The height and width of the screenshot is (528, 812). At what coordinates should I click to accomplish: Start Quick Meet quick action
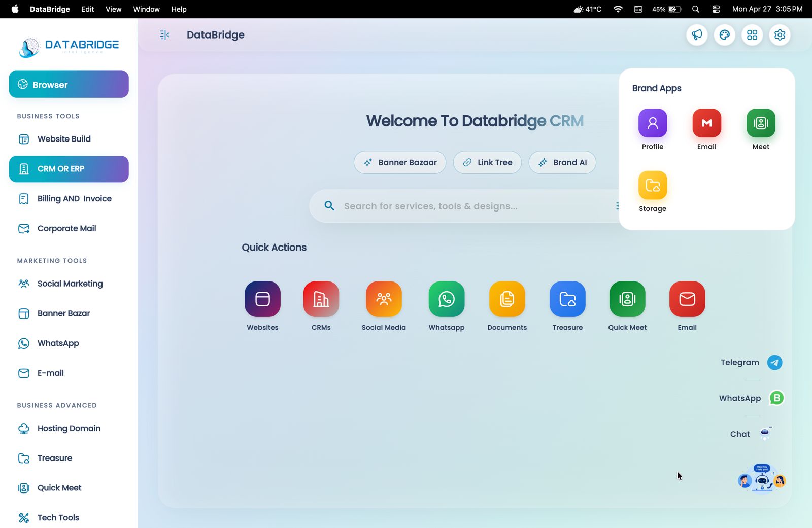tap(627, 299)
